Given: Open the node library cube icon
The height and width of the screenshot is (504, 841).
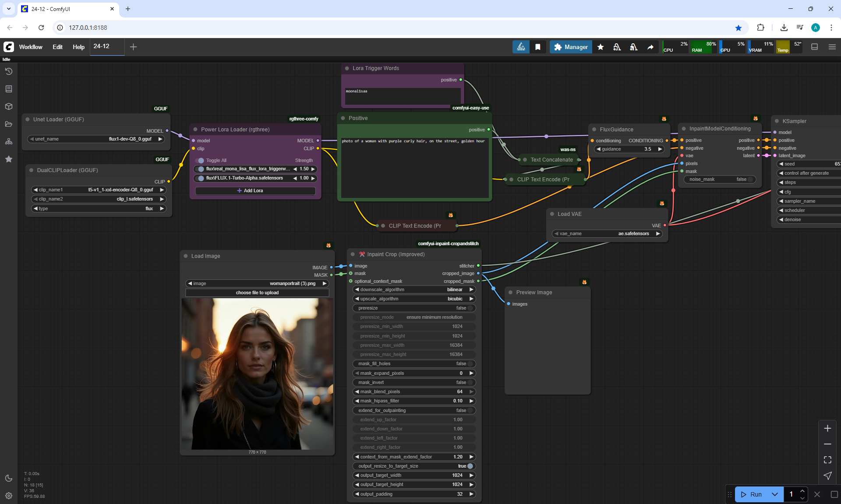Looking at the screenshot, I should tap(9, 106).
